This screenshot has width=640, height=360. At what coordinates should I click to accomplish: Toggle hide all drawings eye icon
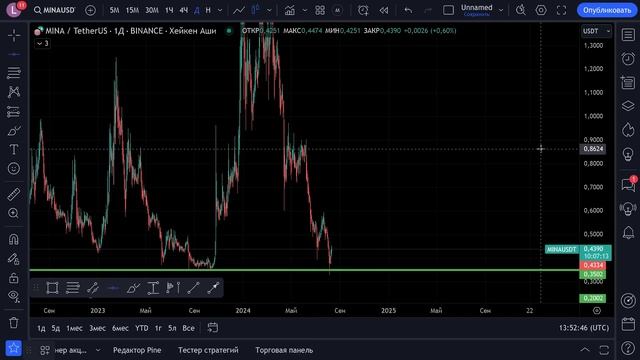tap(14, 297)
